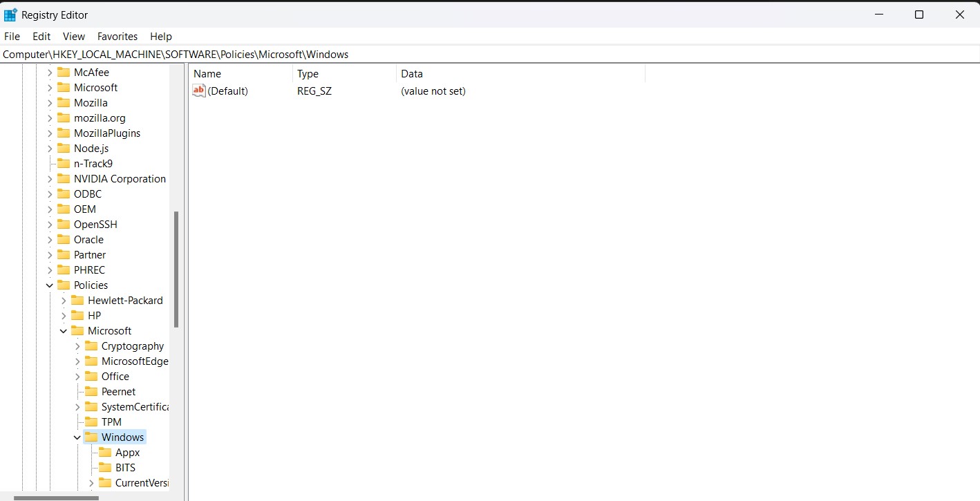Select the highlighted Windows key folder icon

click(x=92, y=437)
